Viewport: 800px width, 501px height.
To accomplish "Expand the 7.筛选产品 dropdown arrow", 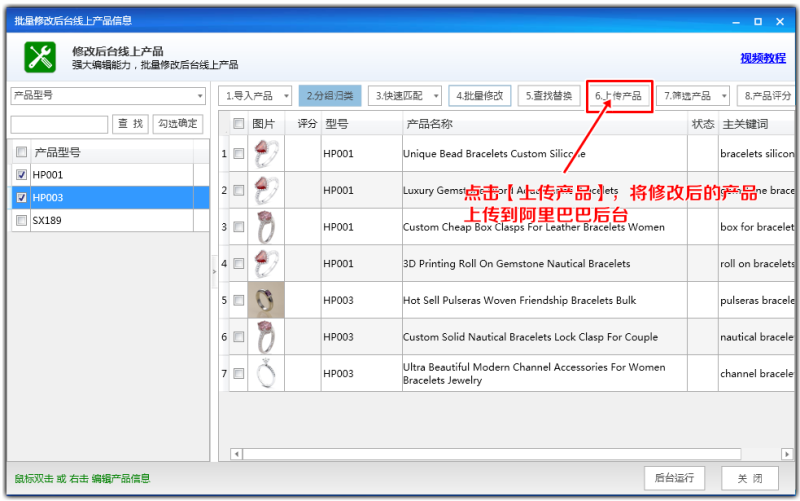I will click(724, 96).
